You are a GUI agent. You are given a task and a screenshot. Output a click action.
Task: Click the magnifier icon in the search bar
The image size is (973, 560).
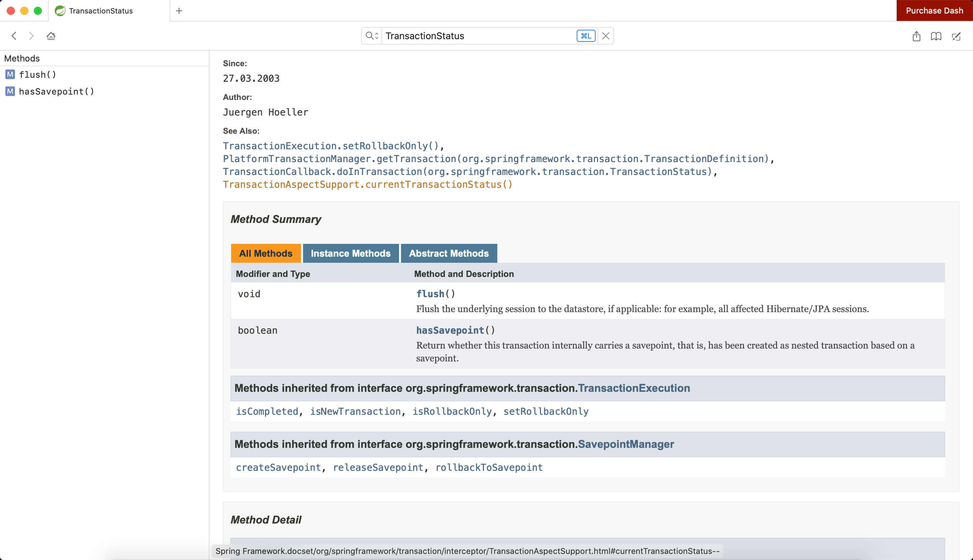click(x=369, y=35)
